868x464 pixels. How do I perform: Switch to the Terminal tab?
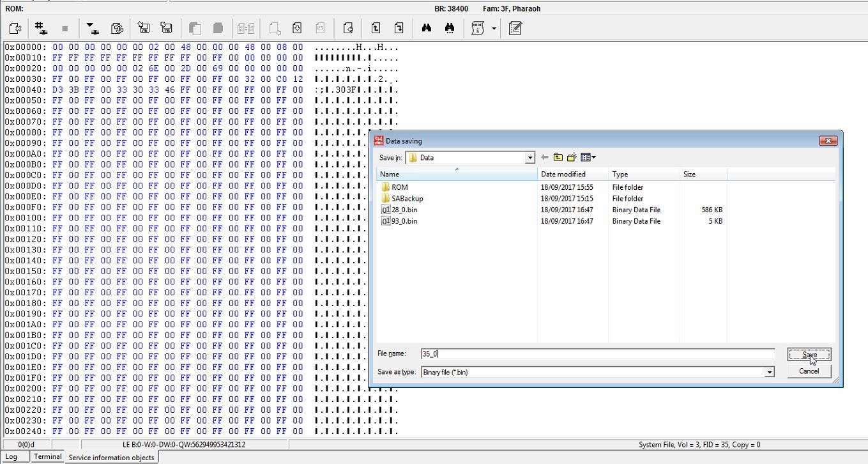pyautogui.click(x=48, y=456)
